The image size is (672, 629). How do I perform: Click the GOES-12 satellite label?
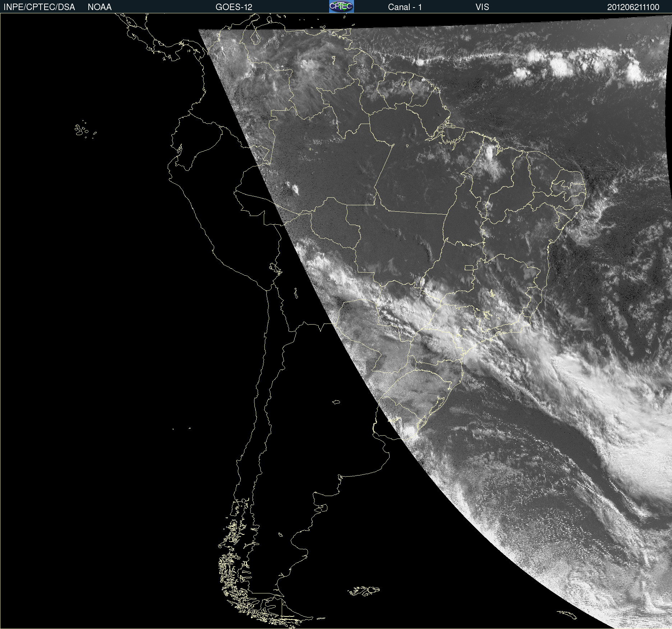(234, 7)
